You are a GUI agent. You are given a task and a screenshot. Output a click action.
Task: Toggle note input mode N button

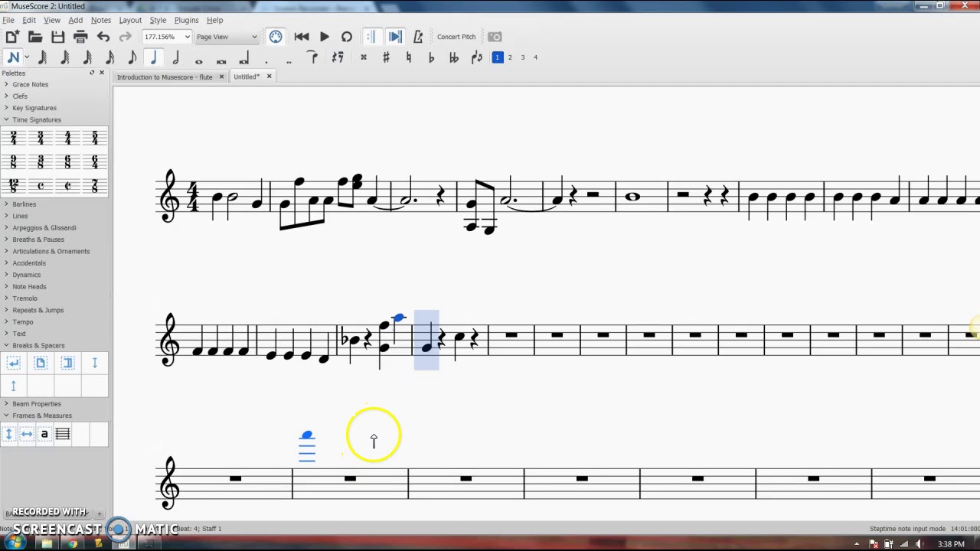pyautogui.click(x=13, y=57)
